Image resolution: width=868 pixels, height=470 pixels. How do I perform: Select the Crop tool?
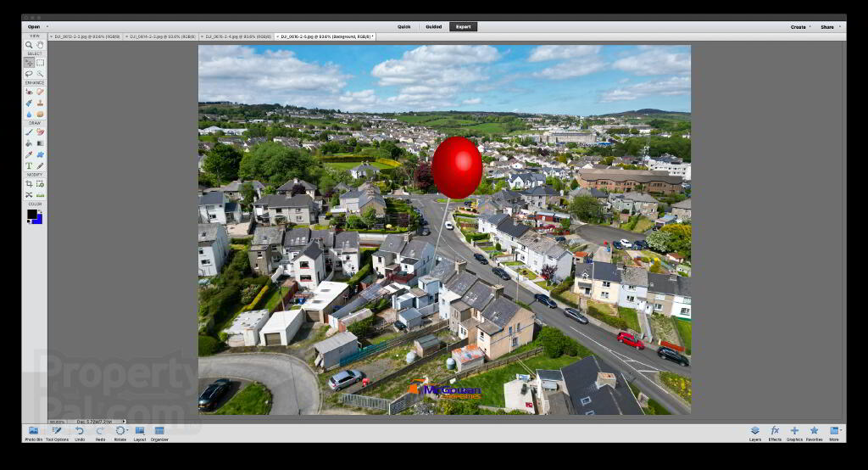click(29, 183)
